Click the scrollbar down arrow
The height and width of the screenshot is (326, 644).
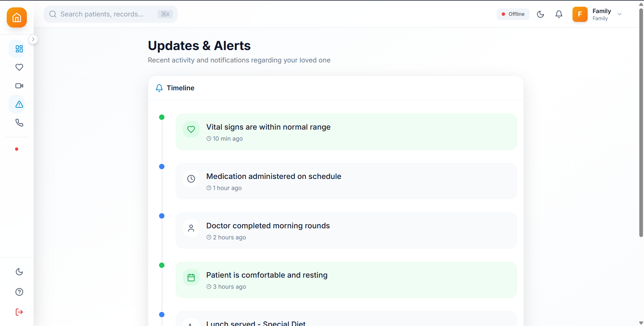(x=641, y=323)
